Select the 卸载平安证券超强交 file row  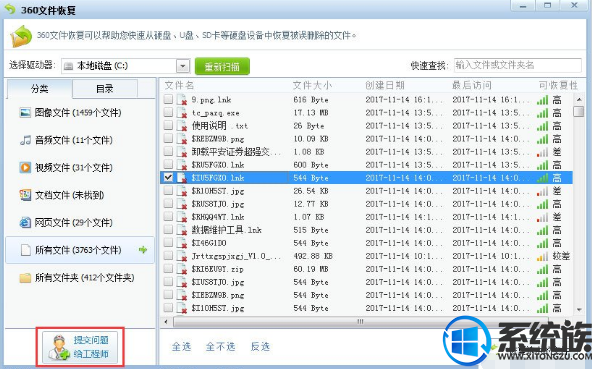366,152
